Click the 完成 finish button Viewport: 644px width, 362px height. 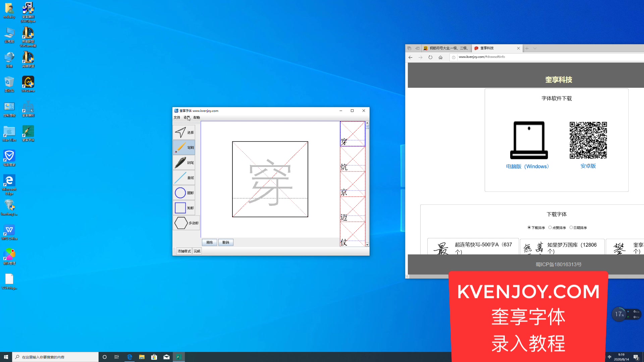coord(197,251)
